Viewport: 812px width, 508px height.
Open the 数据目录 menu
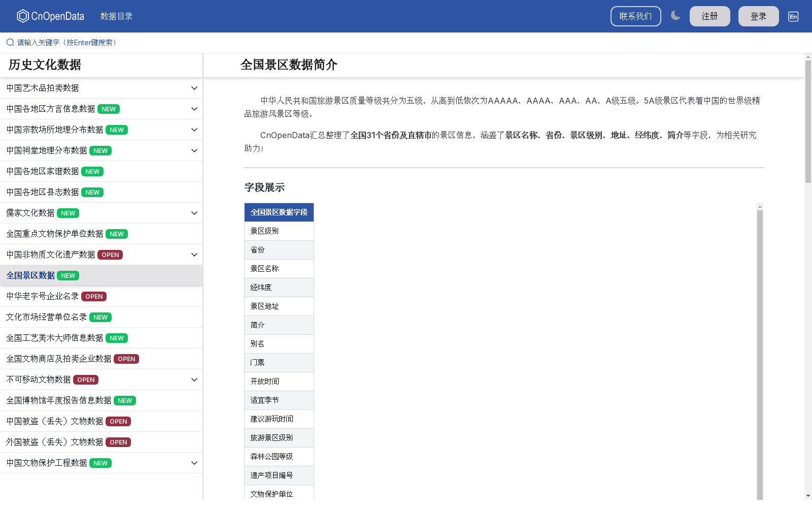(116, 16)
